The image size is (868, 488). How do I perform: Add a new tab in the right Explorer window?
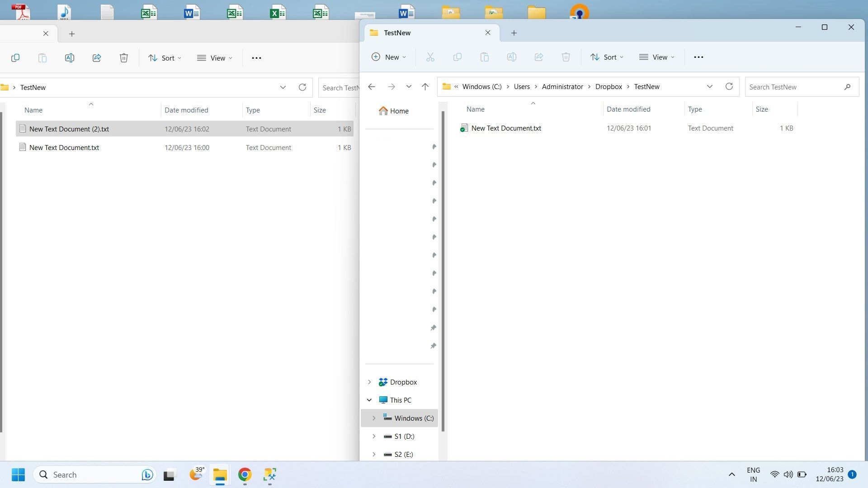[x=514, y=33]
